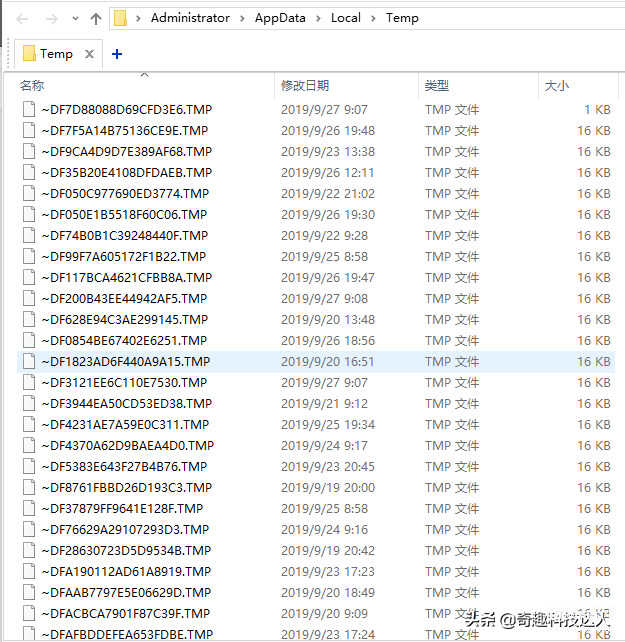This screenshot has height=642, width=625.
Task: Click the Forward navigation arrow
Action: (x=50, y=18)
